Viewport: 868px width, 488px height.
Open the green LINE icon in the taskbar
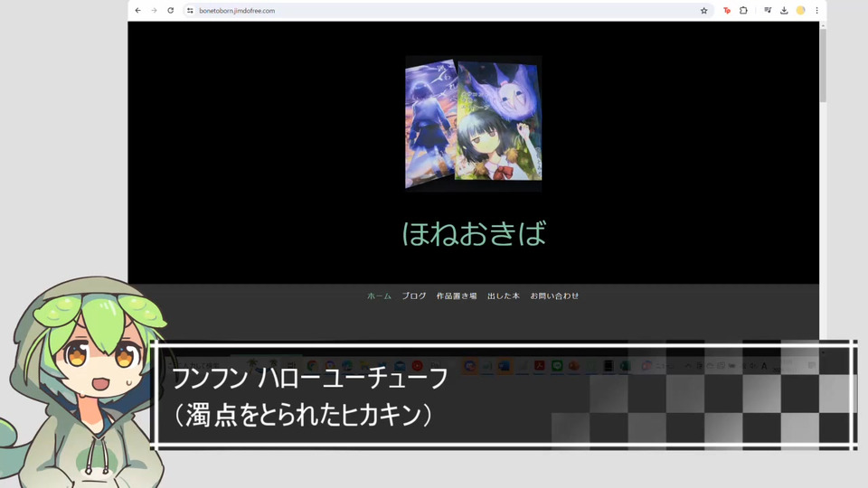coord(557,366)
